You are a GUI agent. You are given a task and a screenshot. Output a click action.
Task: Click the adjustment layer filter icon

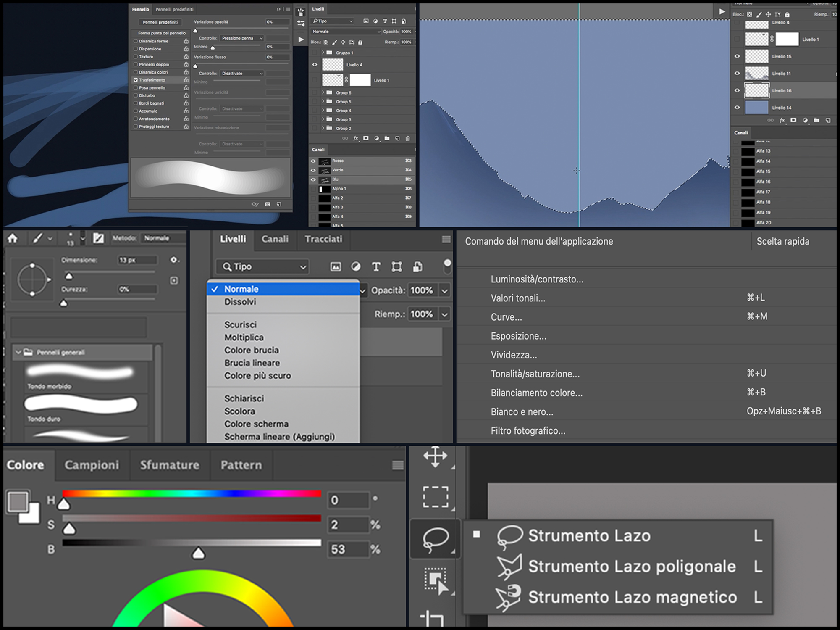tap(356, 266)
